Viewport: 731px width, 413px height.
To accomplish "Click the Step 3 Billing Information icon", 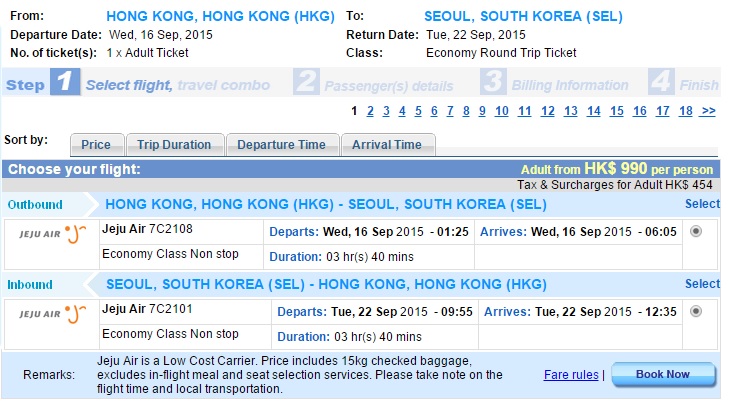I will [x=493, y=82].
